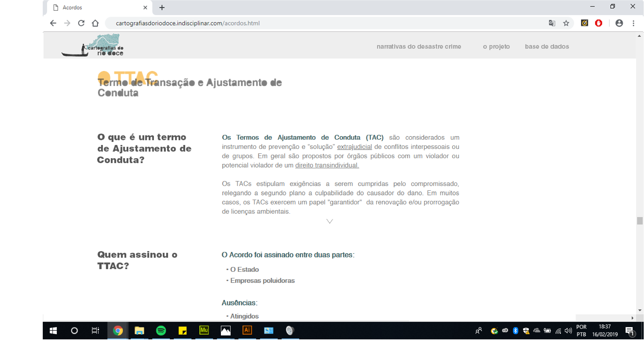
Task: Reload the current page
Action: click(x=81, y=23)
